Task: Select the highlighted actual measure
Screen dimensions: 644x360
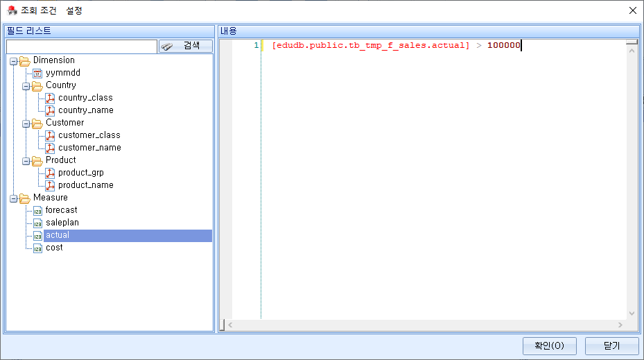Action: pos(128,235)
